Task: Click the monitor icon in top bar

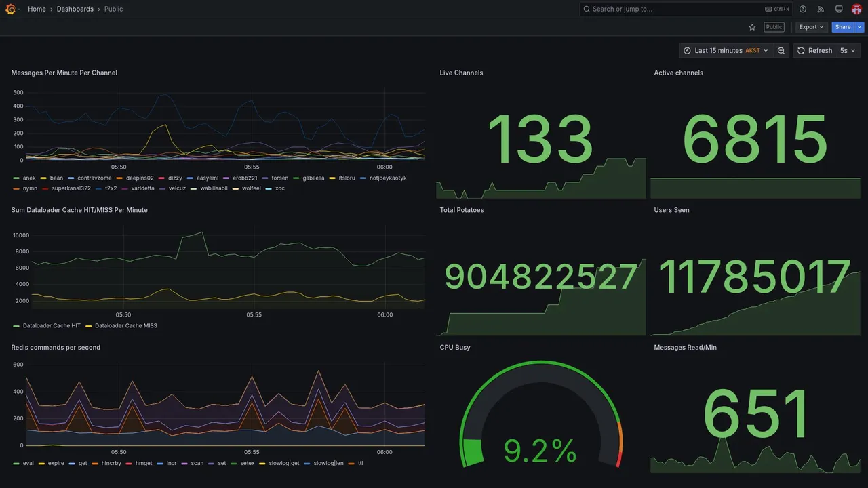Action: 839,9
